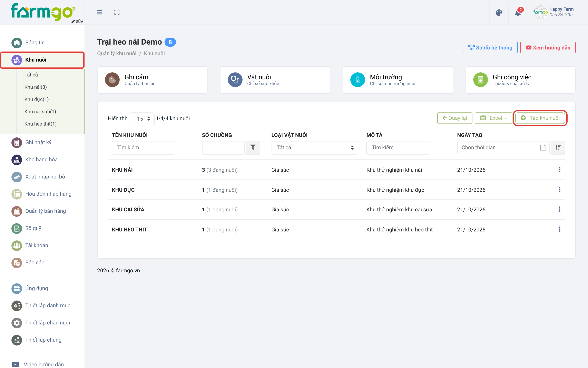Open Thiết lập chăn nuôi menu item

click(42, 323)
